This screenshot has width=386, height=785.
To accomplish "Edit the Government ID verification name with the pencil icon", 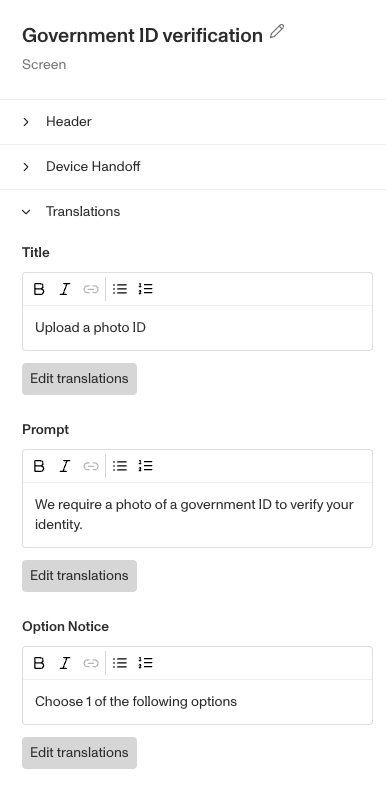I will pos(277,32).
